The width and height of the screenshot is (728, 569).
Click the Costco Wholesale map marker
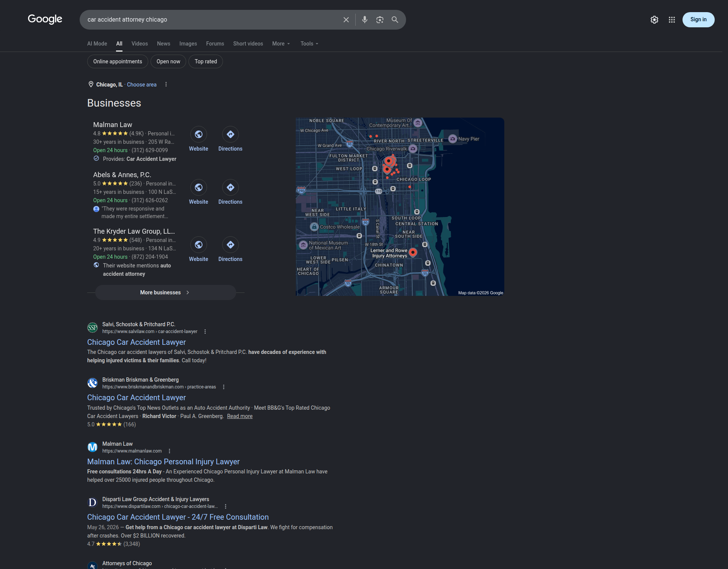pos(314,227)
